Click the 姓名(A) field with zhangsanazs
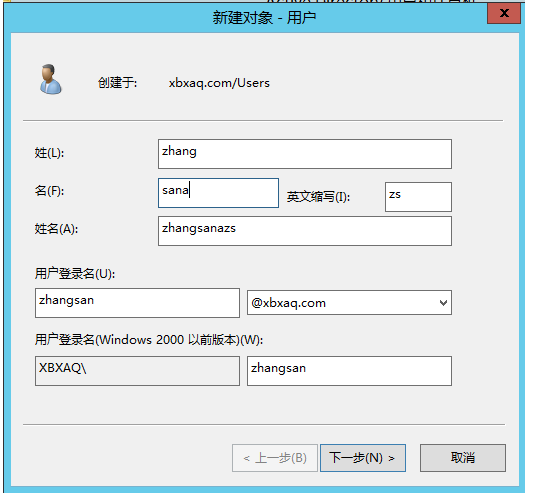The width and height of the screenshot is (534, 499). point(304,231)
